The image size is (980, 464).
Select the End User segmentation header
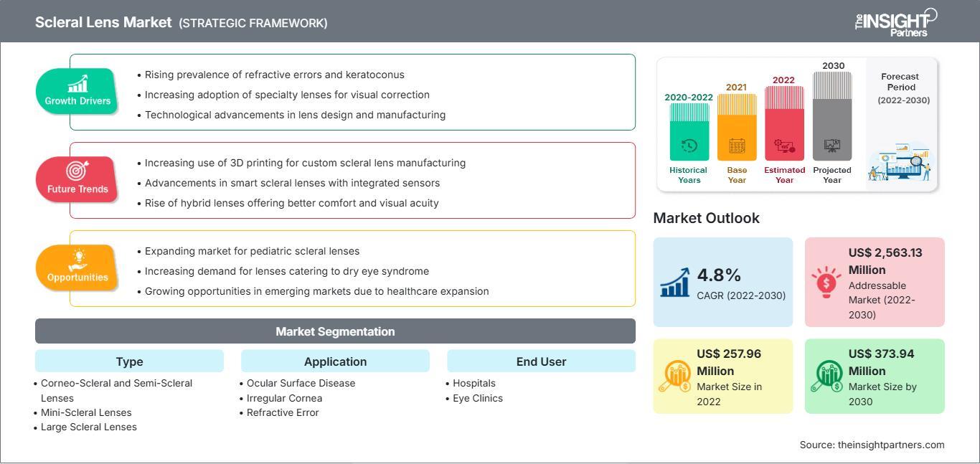pyautogui.click(x=541, y=361)
